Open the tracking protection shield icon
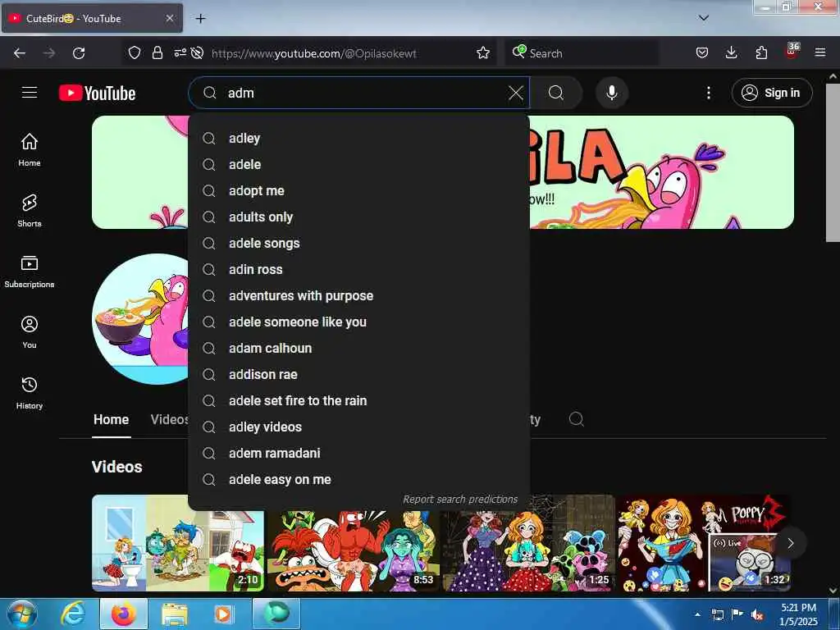 tap(134, 52)
